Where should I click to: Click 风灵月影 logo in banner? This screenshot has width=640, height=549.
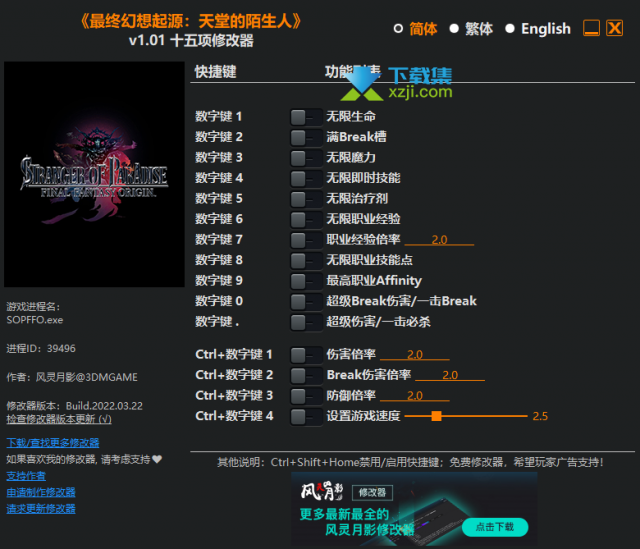click(x=322, y=491)
